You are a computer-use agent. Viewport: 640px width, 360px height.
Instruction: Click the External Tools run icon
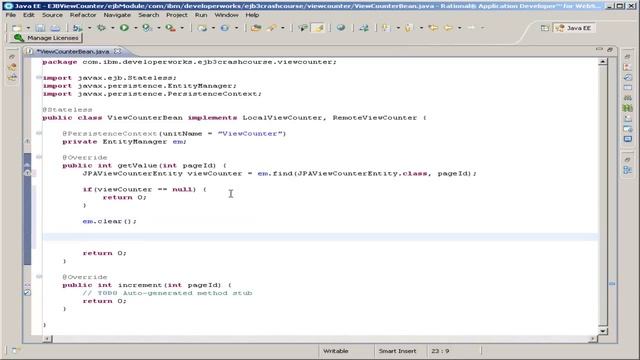pos(171,28)
